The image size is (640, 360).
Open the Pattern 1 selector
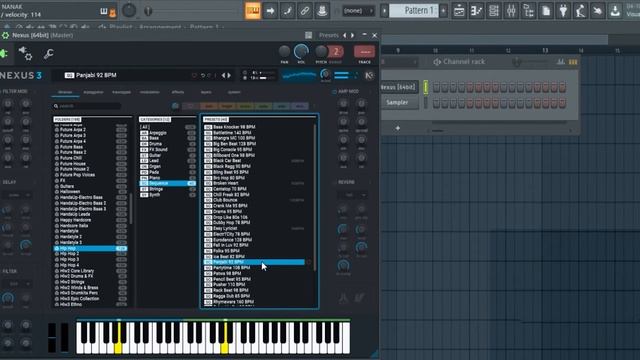414,11
